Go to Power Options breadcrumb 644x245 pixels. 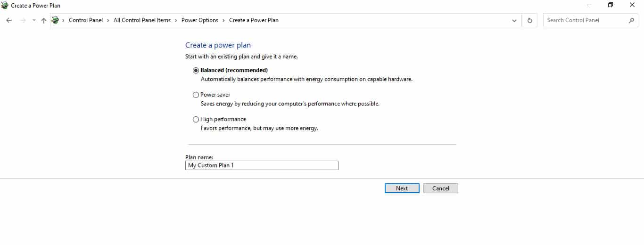200,20
